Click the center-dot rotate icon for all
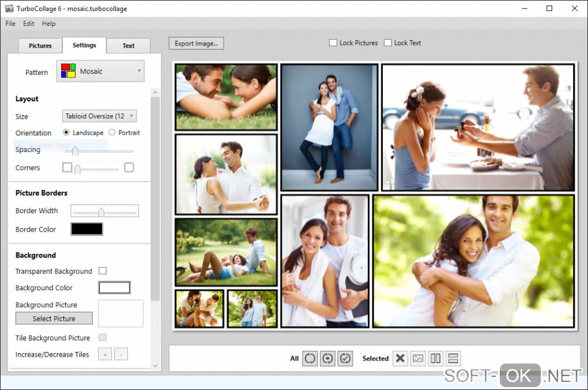 tap(327, 358)
